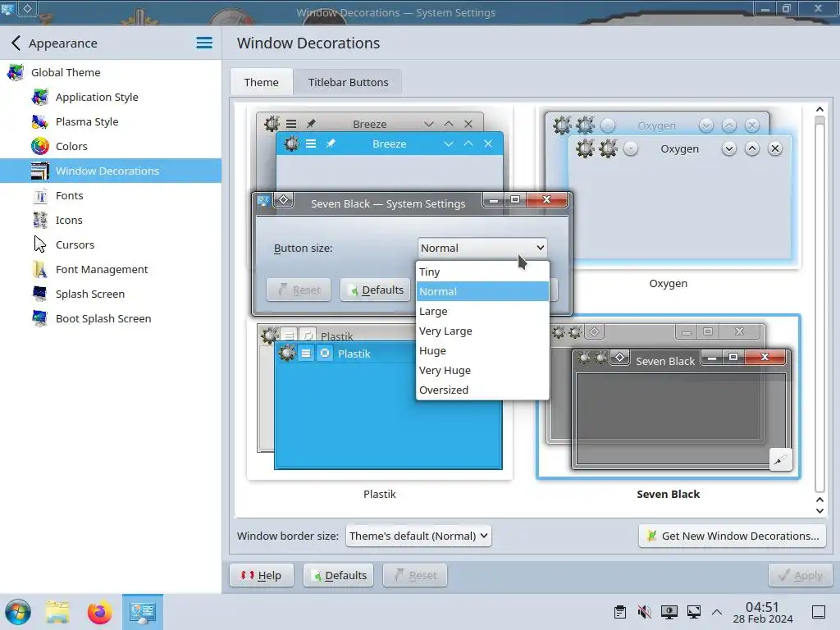This screenshot has height=630, width=840.
Task: Click the theme list scroll-up arrow
Action: (819, 110)
